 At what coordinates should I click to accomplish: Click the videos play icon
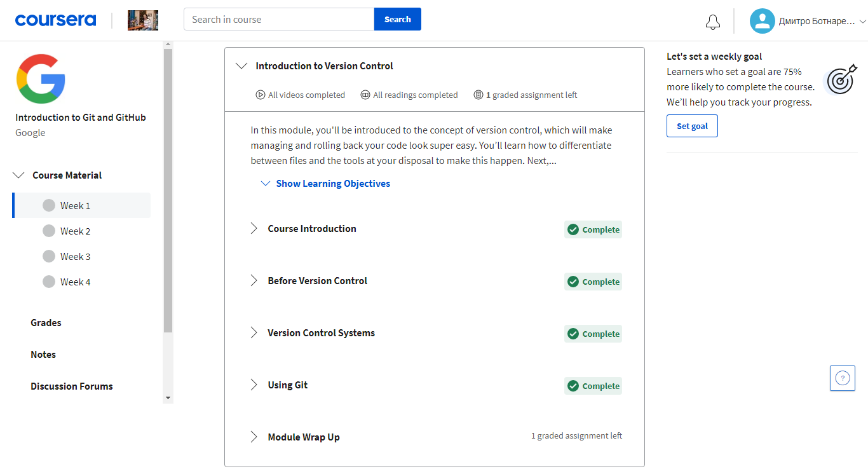261,95
